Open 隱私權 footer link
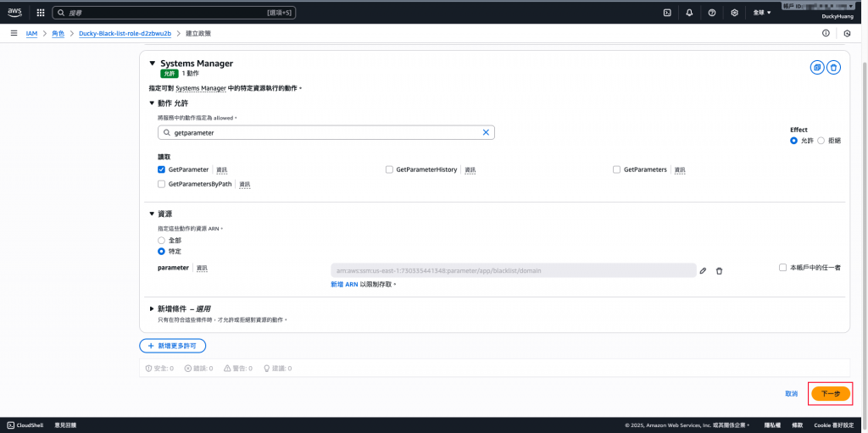The image size is (868, 433). (772, 425)
